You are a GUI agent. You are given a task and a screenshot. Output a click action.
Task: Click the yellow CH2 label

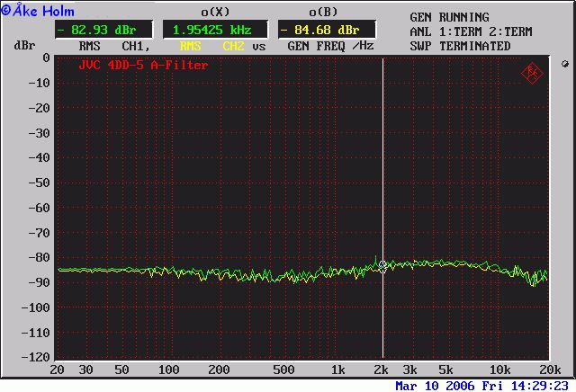click(x=233, y=46)
